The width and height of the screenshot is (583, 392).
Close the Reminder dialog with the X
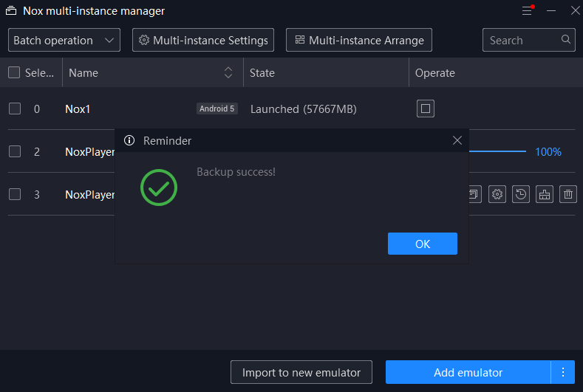[x=457, y=140]
